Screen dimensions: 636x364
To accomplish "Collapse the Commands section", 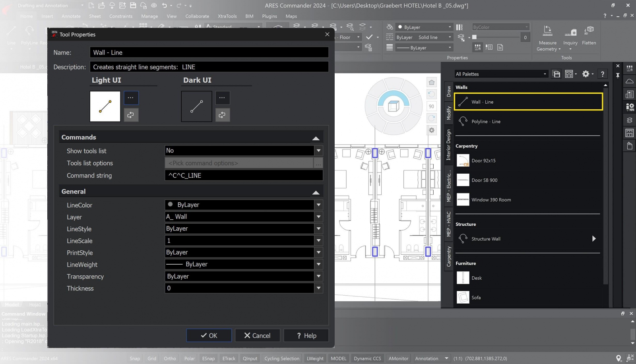I will pyautogui.click(x=316, y=138).
